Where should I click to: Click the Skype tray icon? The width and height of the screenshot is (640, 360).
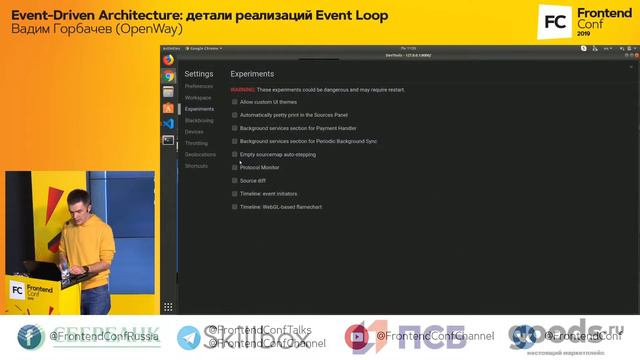click(x=584, y=49)
